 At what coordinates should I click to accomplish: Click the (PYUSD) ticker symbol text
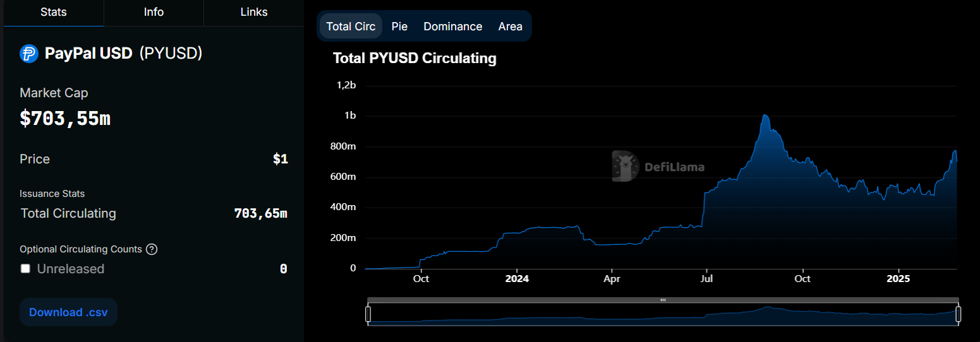pyautogui.click(x=171, y=54)
